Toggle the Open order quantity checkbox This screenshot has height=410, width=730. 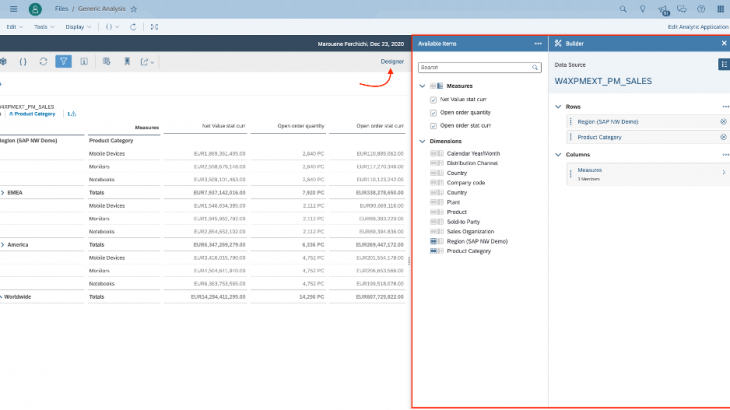coord(433,113)
